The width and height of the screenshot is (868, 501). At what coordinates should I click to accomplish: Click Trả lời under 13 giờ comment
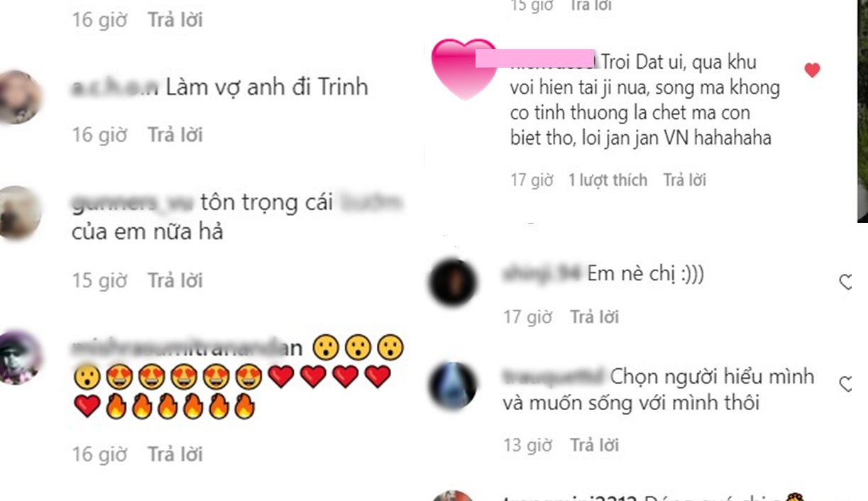click(595, 445)
